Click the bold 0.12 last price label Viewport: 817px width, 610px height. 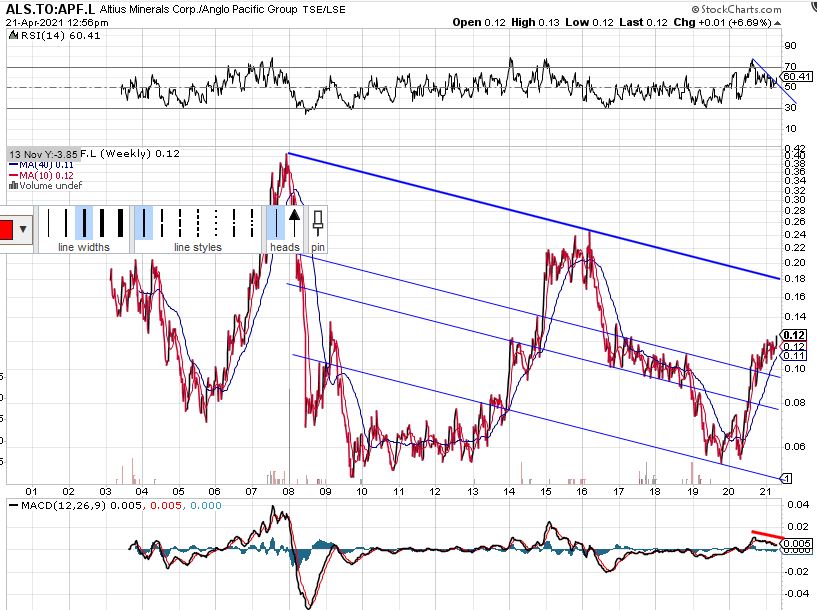click(x=794, y=335)
